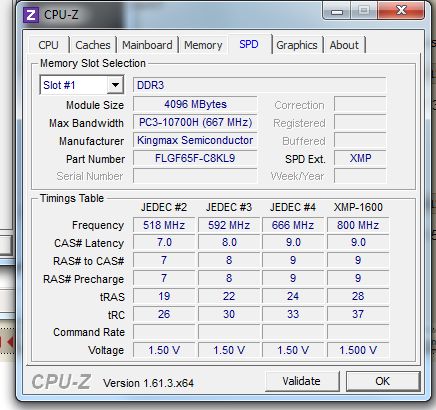Click the 1.50 V voltage under JEDEC #2

(164, 350)
